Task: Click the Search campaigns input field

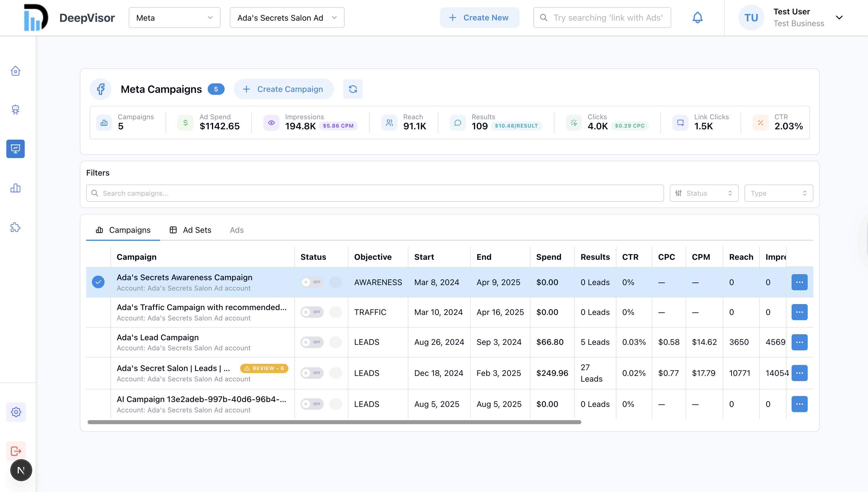Action: pyautogui.click(x=375, y=193)
